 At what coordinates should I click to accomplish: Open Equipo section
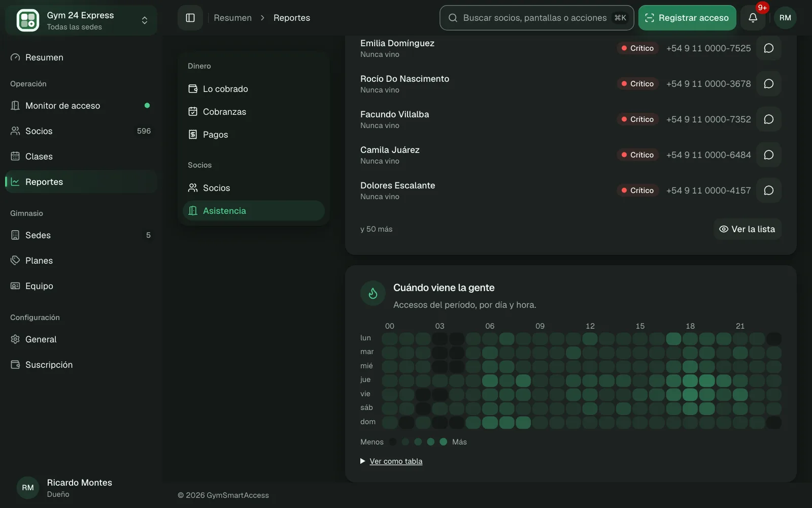click(81, 286)
